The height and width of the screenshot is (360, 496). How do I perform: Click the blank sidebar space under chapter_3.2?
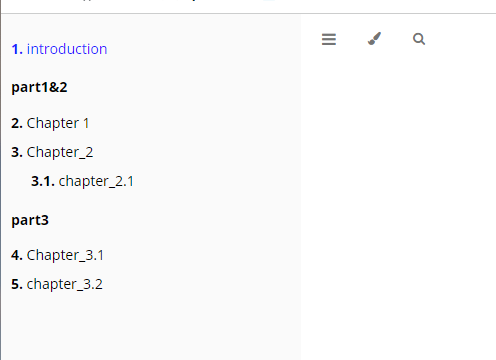click(150, 327)
